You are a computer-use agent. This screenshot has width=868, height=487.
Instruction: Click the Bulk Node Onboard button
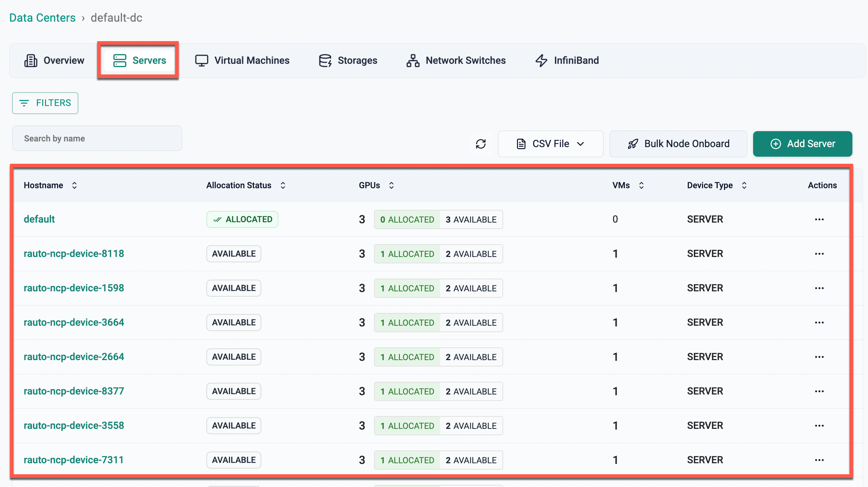tap(678, 144)
